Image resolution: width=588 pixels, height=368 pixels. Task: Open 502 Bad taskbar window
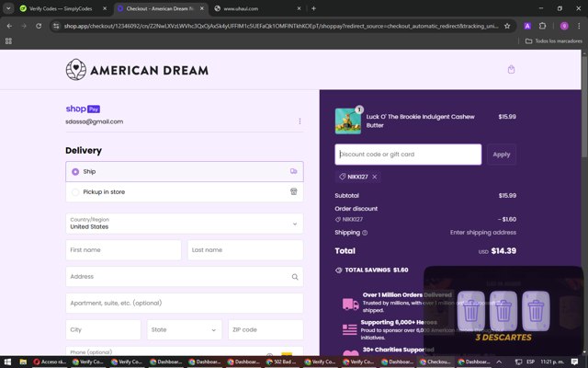[x=282, y=362]
